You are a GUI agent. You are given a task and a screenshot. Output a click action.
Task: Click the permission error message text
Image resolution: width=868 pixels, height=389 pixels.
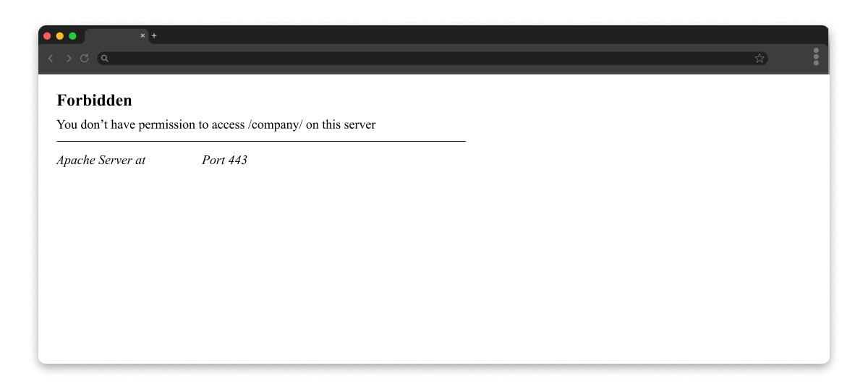(x=216, y=124)
